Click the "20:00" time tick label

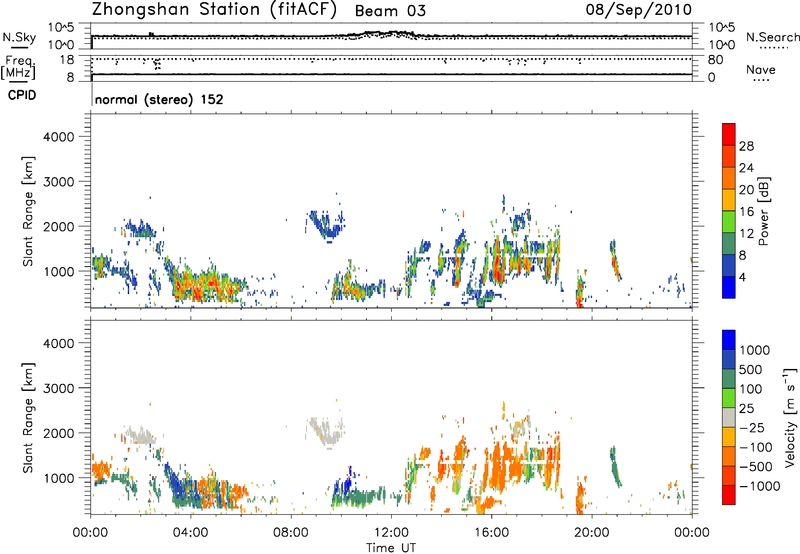591,533
